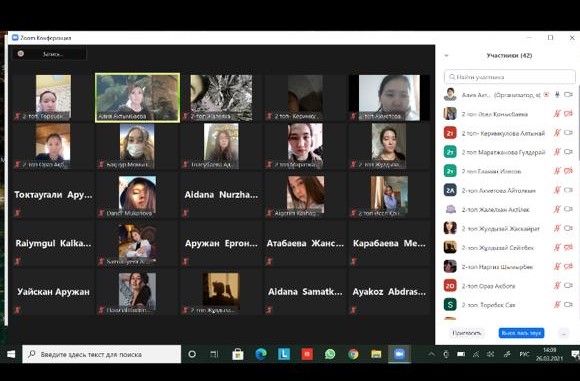Open more options at participants panel bottom
The height and width of the screenshot is (381, 580).
(564, 333)
